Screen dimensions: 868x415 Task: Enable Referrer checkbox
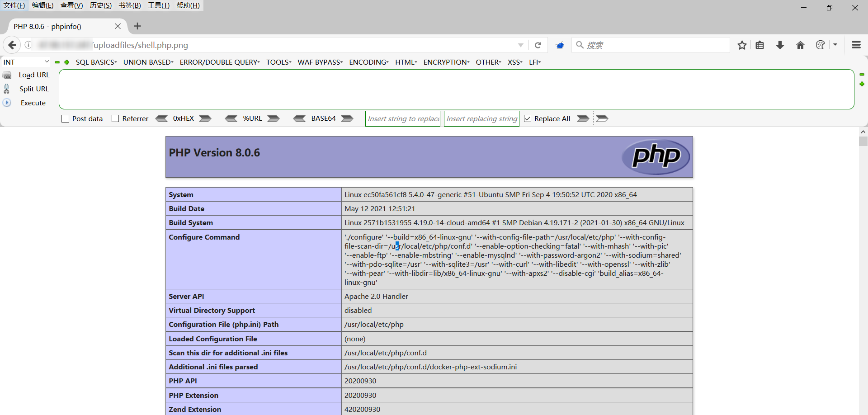(x=115, y=118)
